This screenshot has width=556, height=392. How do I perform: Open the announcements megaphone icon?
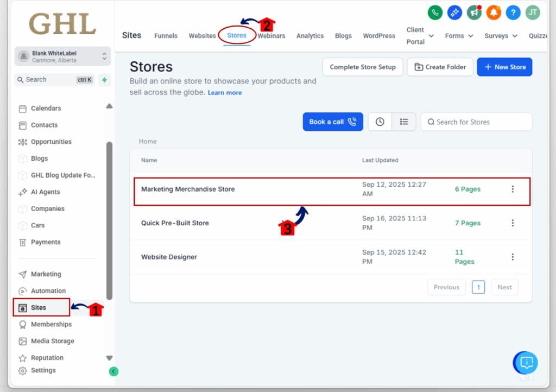[474, 12]
